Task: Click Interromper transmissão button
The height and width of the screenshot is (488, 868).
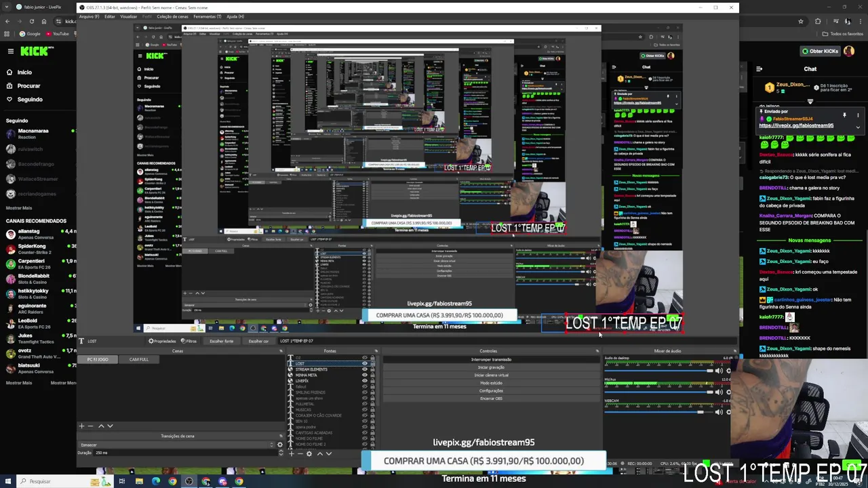Action: coord(491,359)
